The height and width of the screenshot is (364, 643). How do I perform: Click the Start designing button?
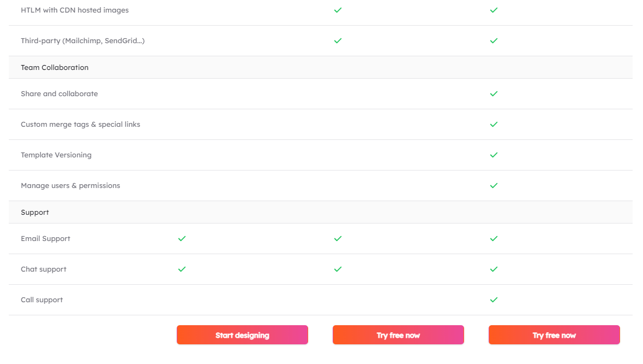click(242, 334)
